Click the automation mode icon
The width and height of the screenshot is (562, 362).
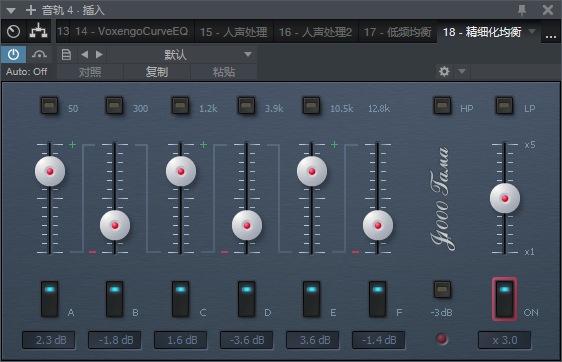coord(39,54)
